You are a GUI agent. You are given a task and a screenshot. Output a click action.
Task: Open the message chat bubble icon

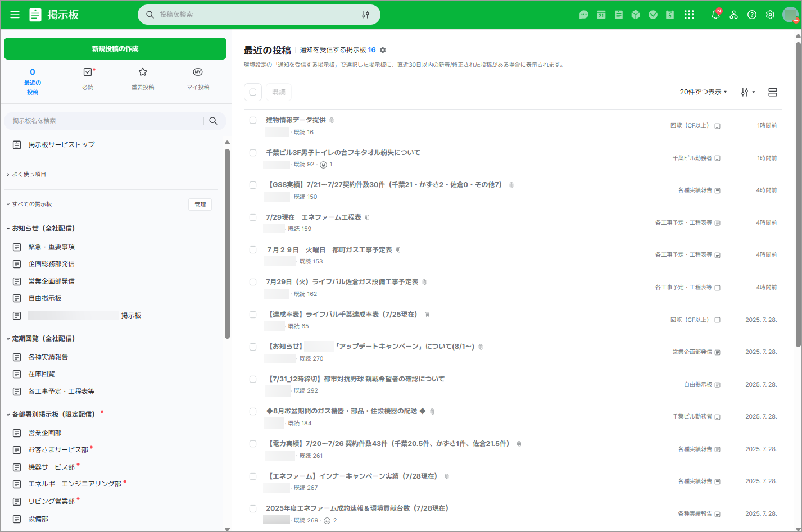click(x=584, y=15)
